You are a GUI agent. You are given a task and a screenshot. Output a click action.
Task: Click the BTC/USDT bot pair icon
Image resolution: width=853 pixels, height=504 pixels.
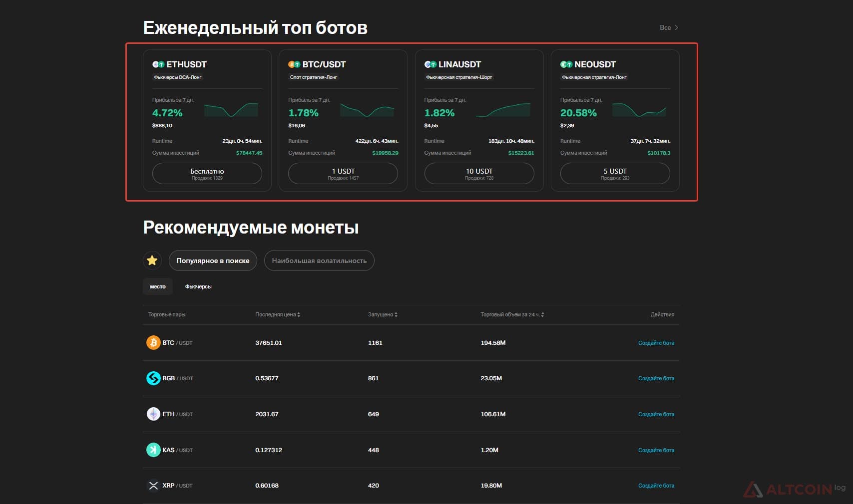pyautogui.click(x=294, y=64)
